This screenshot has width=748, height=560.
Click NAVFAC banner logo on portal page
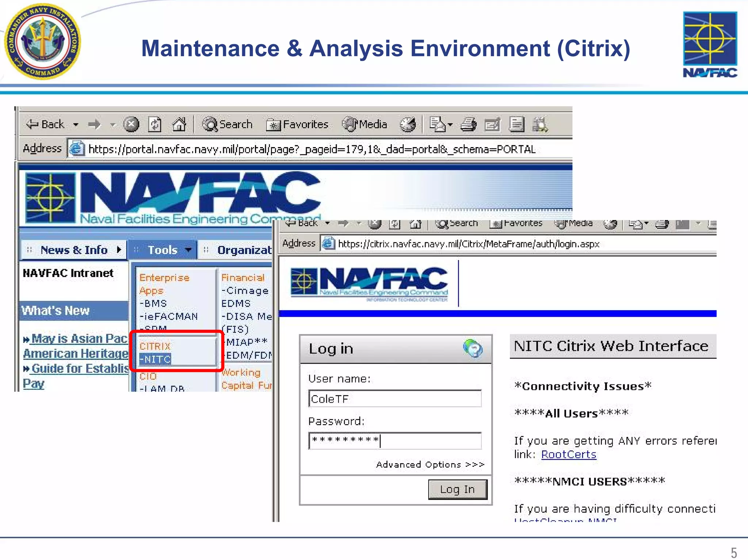[173, 197]
